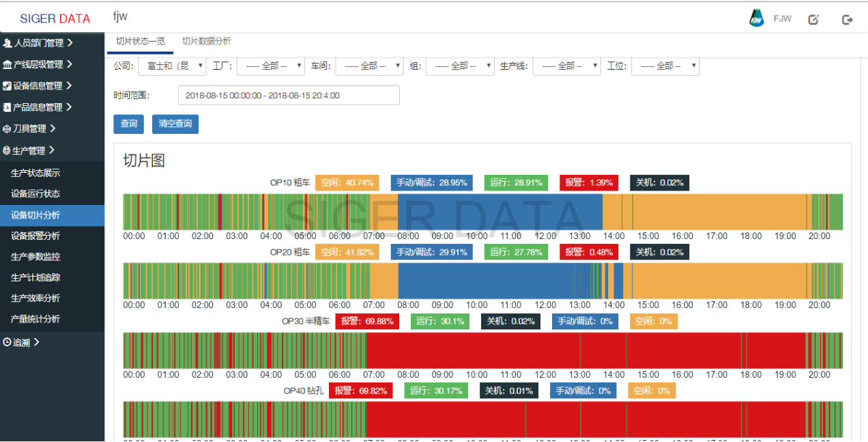Click the 查询 search button
Screen dimensions: 868x442
128,124
